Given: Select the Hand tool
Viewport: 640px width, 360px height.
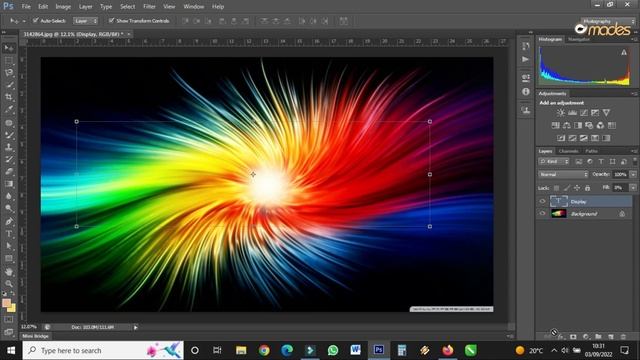Looking at the screenshot, I should click(9, 271).
